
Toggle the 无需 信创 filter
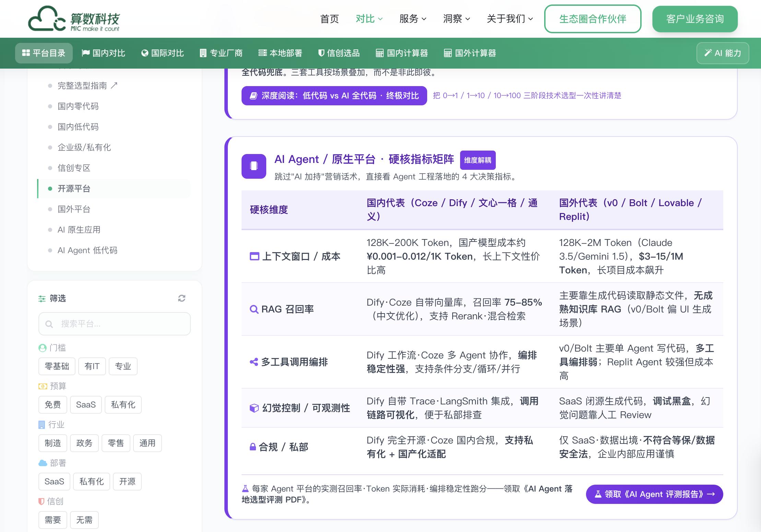(84, 520)
